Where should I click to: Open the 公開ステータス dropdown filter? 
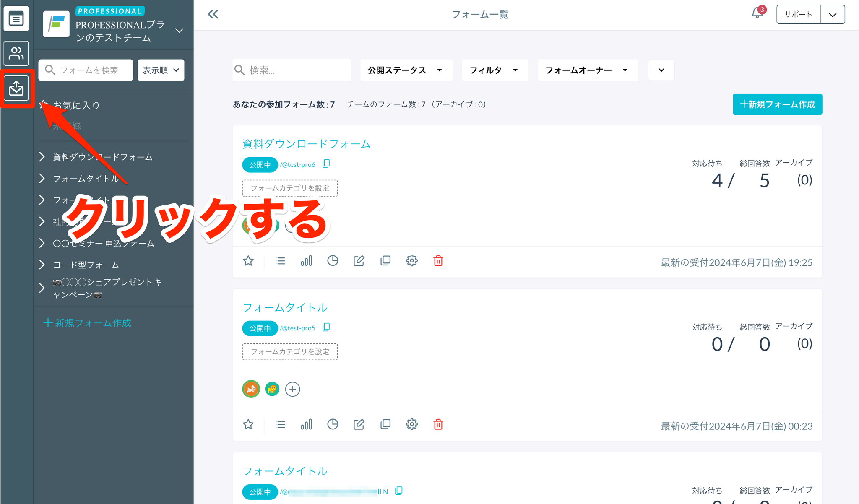point(406,70)
